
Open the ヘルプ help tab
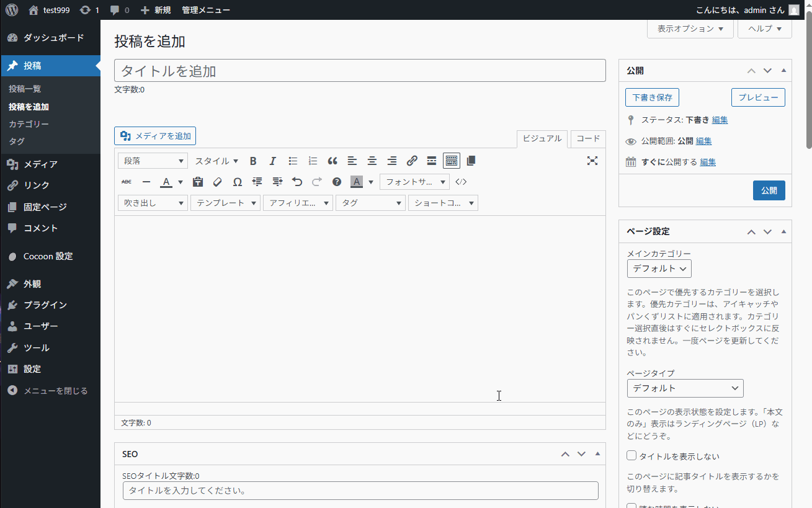click(x=765, y=29)
